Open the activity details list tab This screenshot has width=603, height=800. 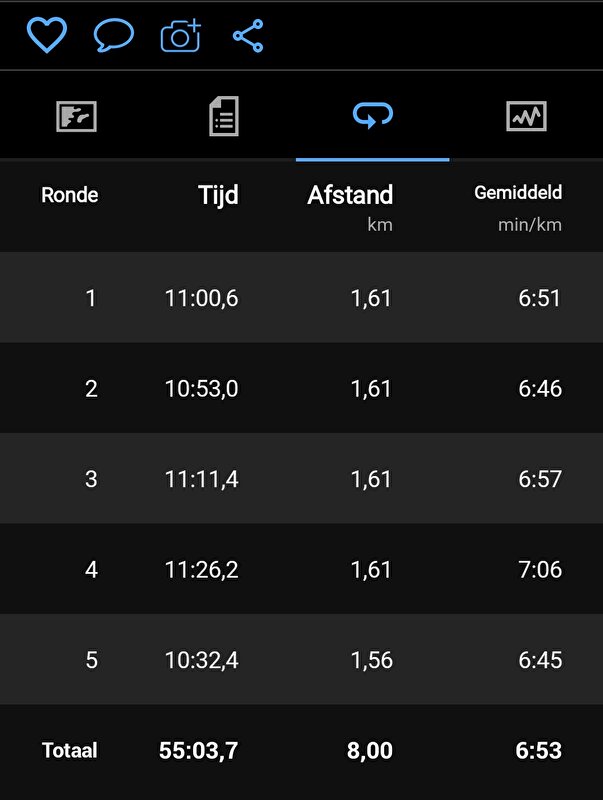pyautogui.click(x=224, y=116)
